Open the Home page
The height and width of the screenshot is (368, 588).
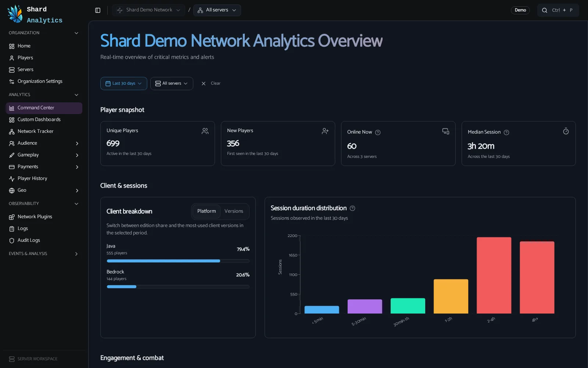[x=44, y=46]
